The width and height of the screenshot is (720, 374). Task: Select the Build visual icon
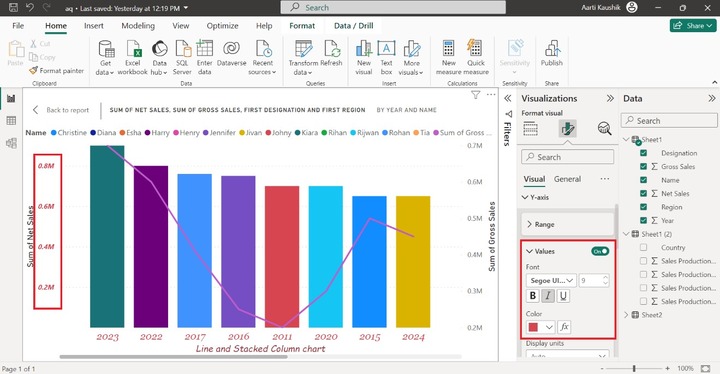click(530, 129)
